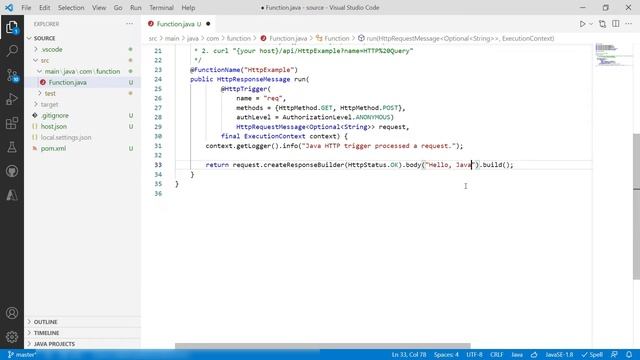Open the Edit menu
The height and width of the screenshot is (360, 640).
tap(44, 8)
